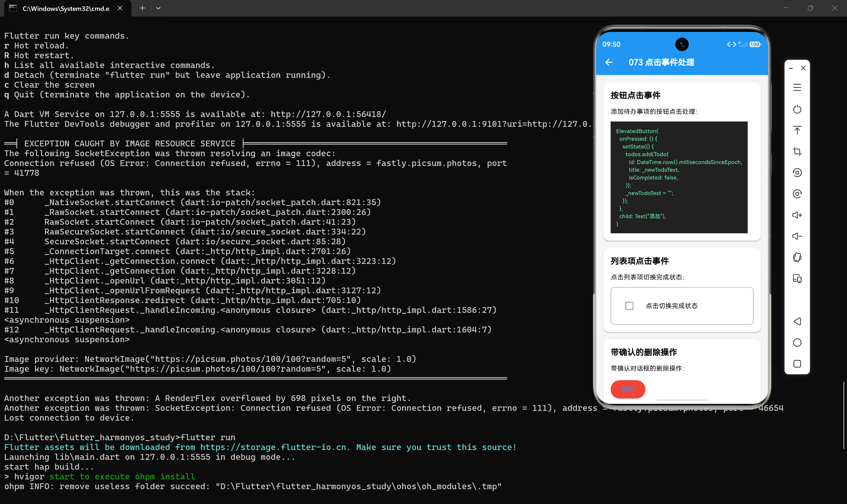Tap the emulator home circle button
Viewport: 847px width, 504px height.
[797, 342]
